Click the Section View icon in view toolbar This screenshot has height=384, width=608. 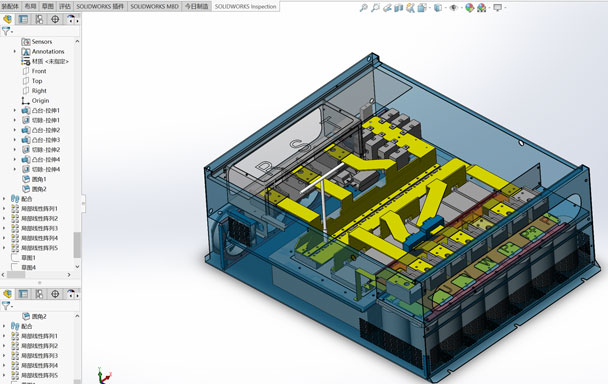coord(399,7)
